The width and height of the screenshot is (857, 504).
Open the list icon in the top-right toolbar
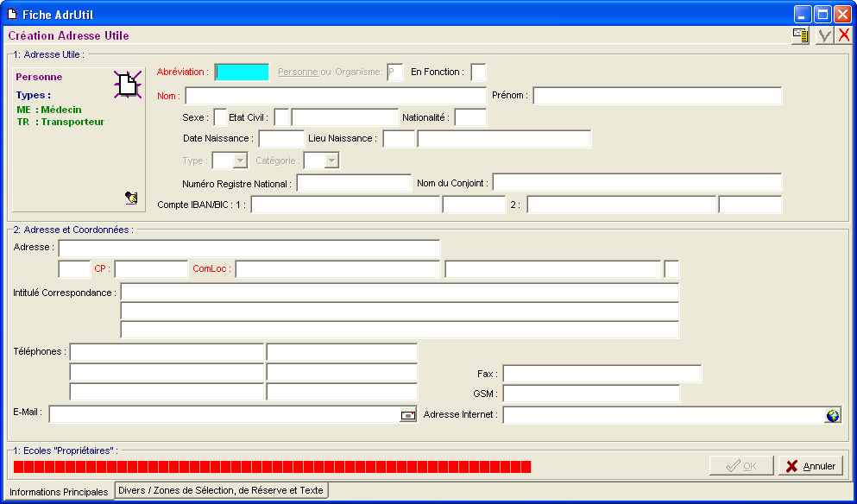pyautogui.click(x=801, y=35)
